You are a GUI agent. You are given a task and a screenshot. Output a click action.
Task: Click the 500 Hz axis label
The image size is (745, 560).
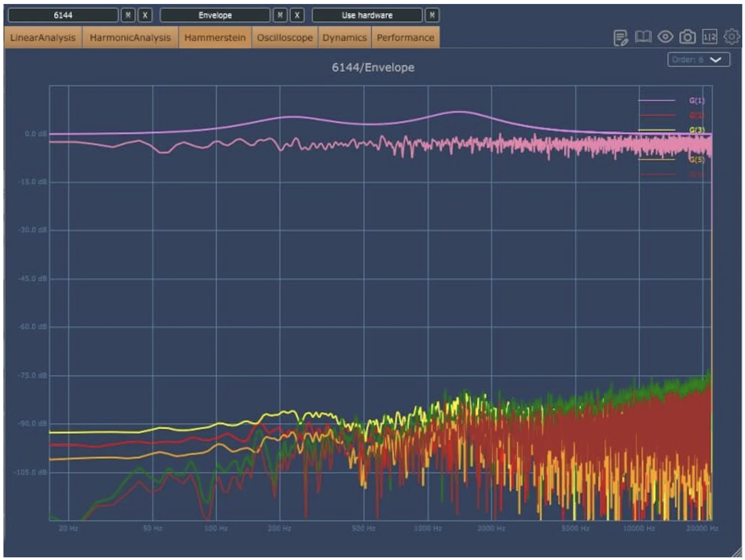364,528
